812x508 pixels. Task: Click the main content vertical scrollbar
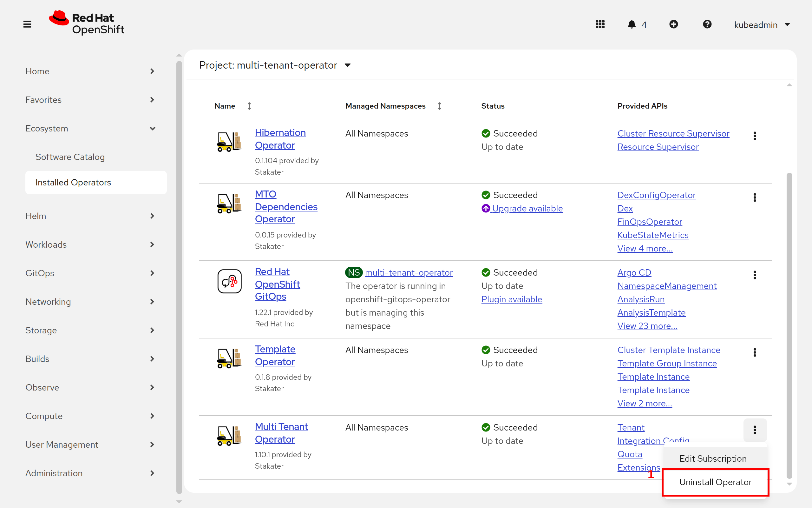789,325
